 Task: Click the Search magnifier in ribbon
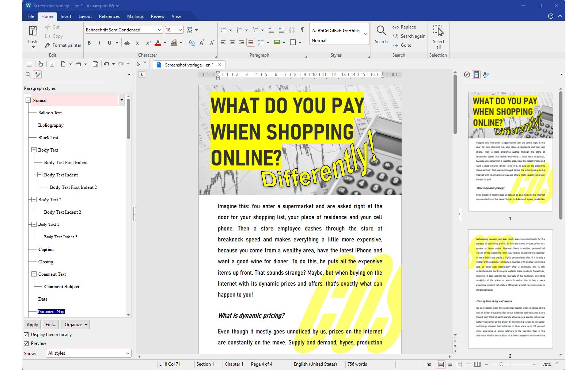[x=381, y=31]
